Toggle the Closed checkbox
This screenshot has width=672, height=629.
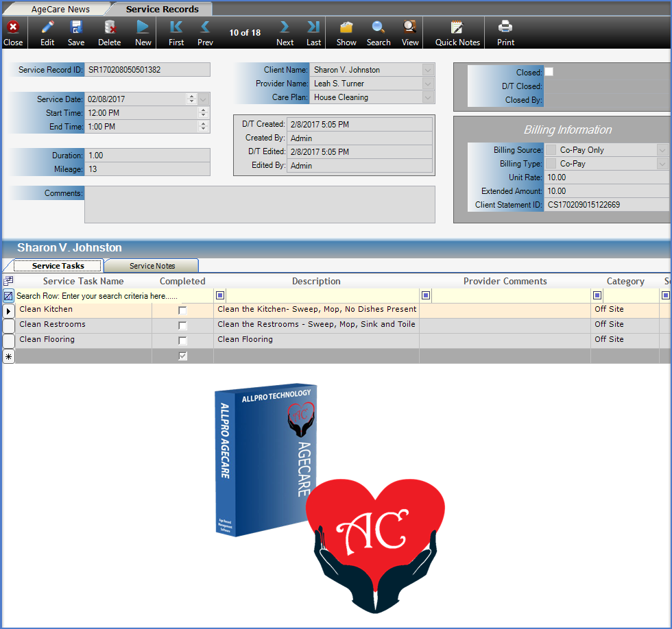[549, 72]
